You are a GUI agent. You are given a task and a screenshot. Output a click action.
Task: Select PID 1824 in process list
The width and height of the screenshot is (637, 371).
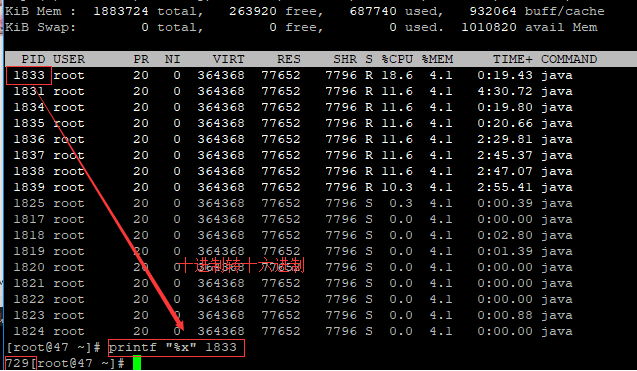[x=29, y=331]
